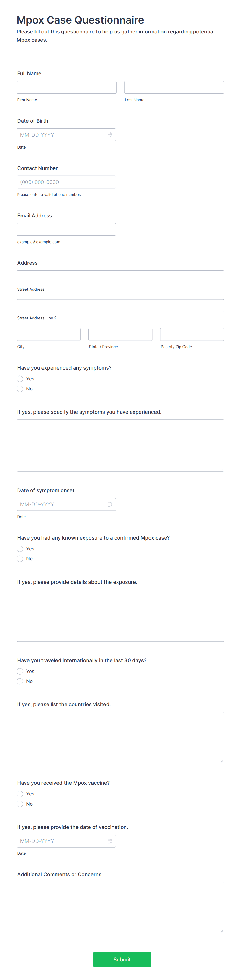Screen dimensions: 241x980
Task: Click the symptoms description text area
Action: pos(120,445)
